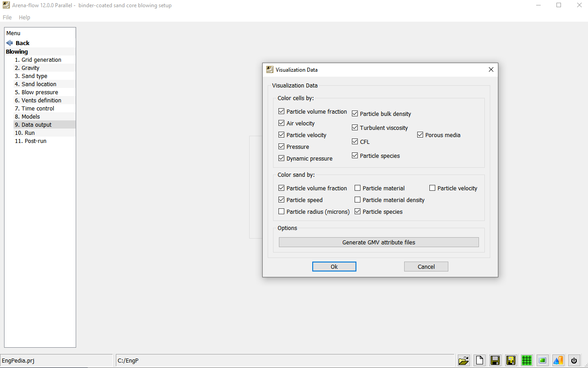Click the power exit icon

coord(574,360)
